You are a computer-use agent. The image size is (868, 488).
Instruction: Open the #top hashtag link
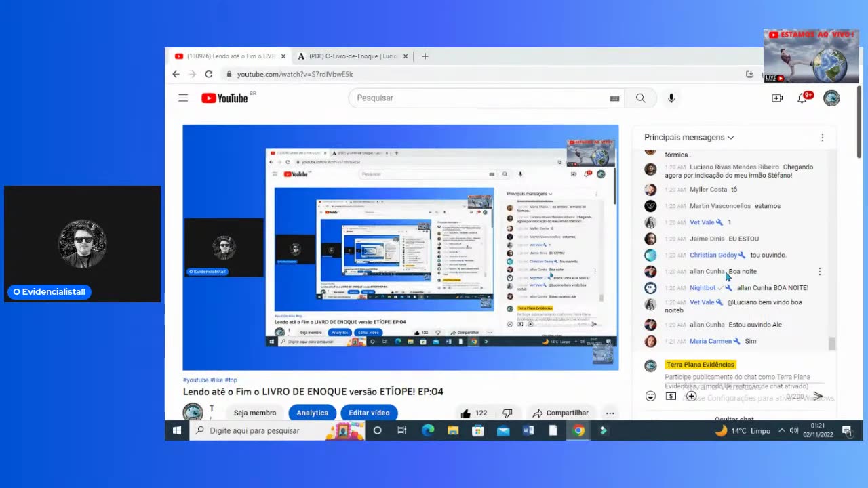231,380
